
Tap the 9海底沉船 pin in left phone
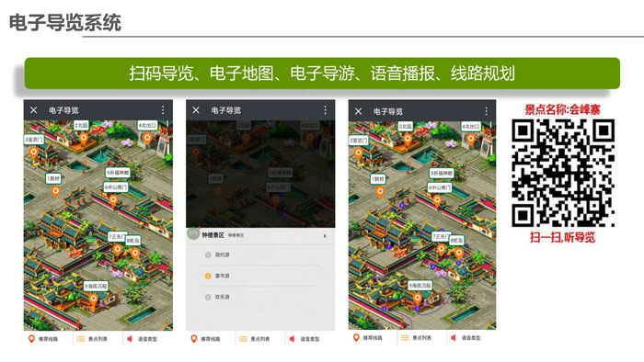pyautogui.click(x=94, y=299)
